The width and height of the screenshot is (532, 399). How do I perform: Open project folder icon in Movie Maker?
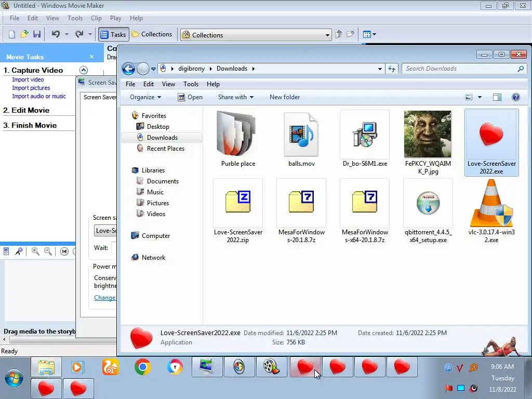coord(24,34)
